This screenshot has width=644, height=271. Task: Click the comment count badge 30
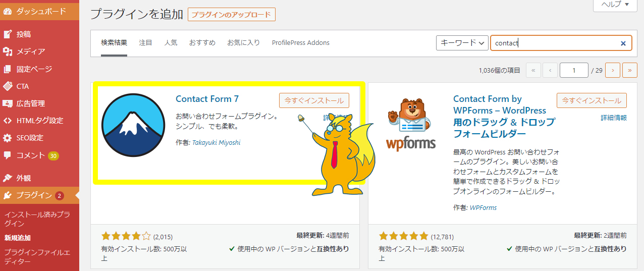[x=53, y=155]
